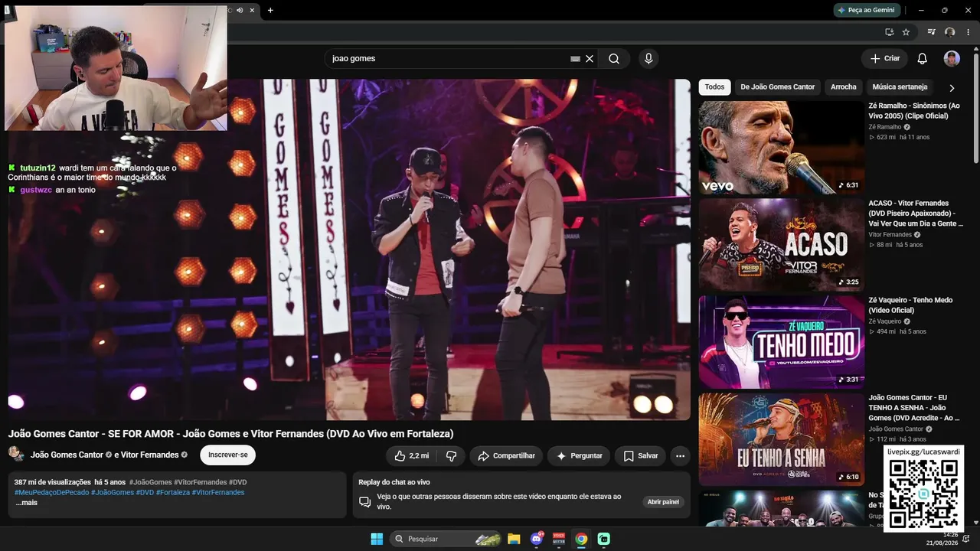
Task: Switch to Chrome on the taskbar
Action: click(581, 539)
